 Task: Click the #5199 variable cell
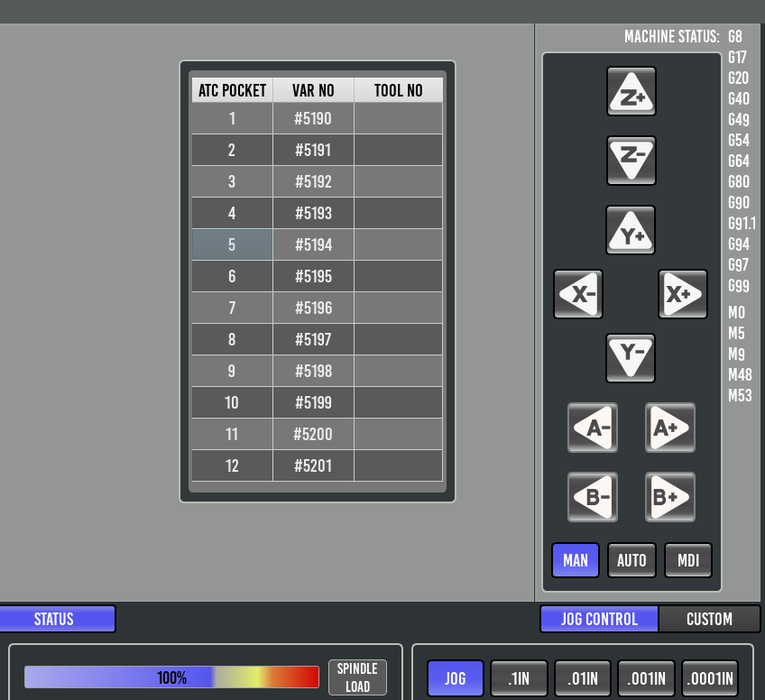[313, 402]
